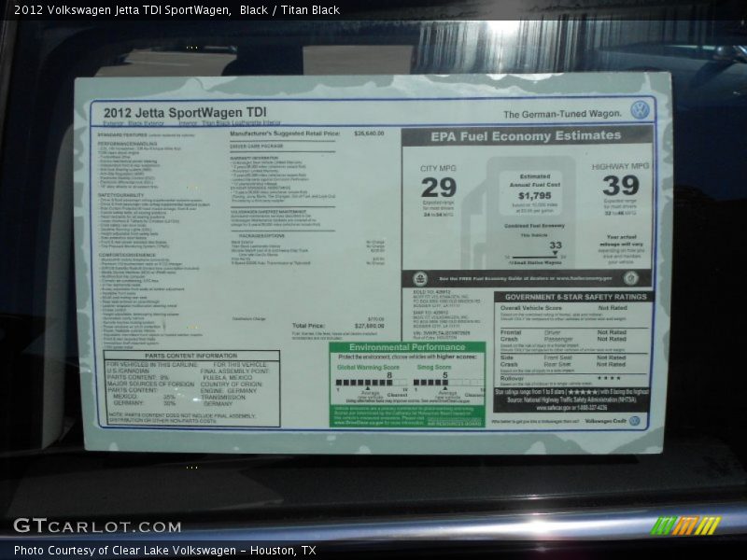Click the 'Volkswagen Credit' text
747x560 pixels.
[605, 421]
